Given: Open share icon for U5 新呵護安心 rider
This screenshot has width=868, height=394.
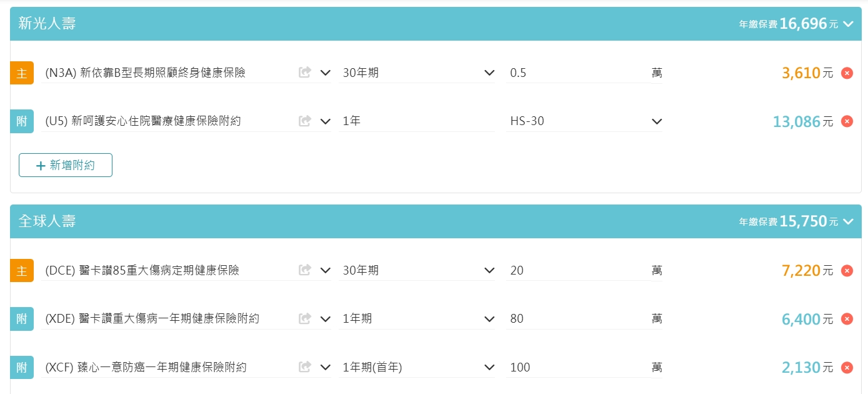Looking at the screenshot, I should point(304,121).
